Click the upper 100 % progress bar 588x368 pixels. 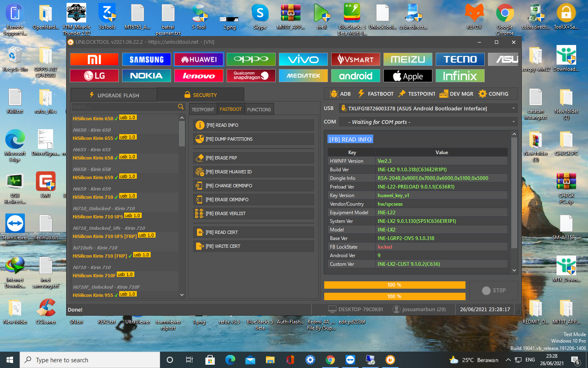[x=394, y=285]
